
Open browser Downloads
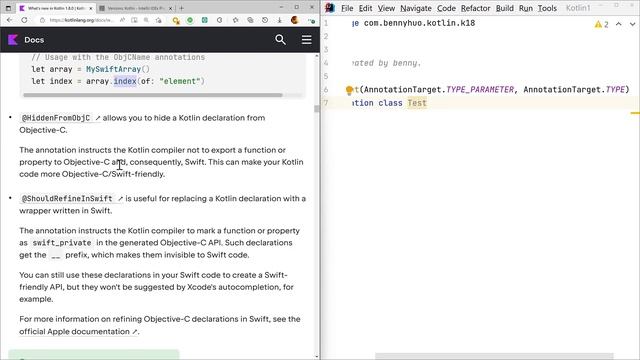[280, 20]
